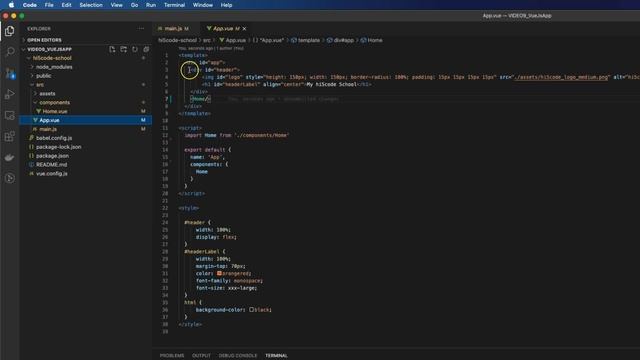Screen dimensions: 640x360
Task: Open the Extensions view
Action: pyautogui.click(x=10, y=136)
